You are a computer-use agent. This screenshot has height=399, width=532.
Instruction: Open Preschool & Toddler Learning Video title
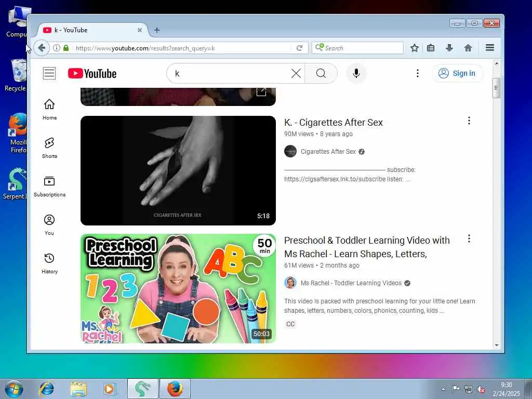tap(367, 247)
